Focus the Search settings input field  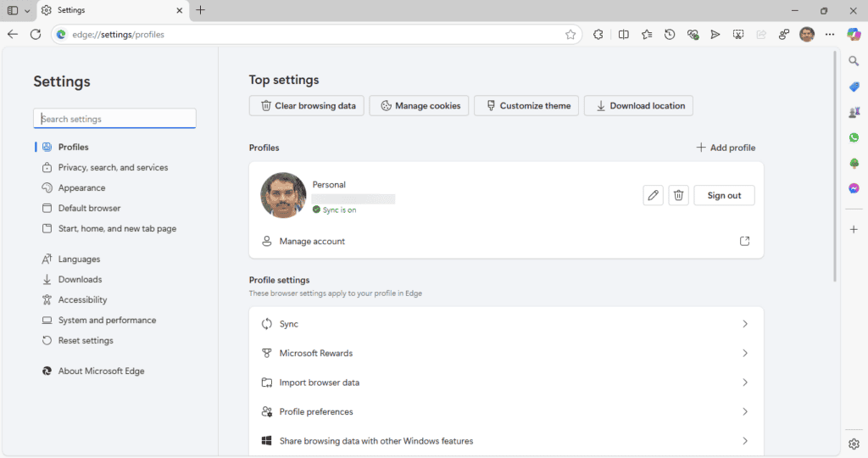pos(114,119)
